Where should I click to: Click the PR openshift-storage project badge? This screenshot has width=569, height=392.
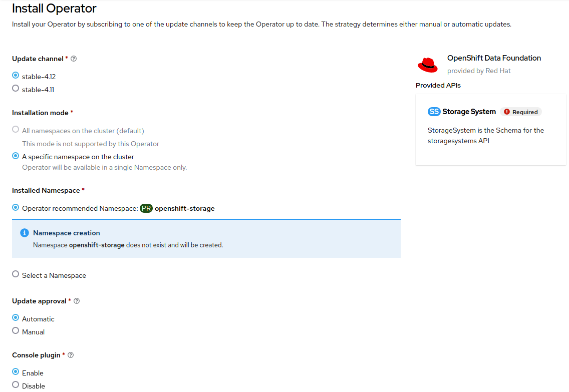[147, 208]
